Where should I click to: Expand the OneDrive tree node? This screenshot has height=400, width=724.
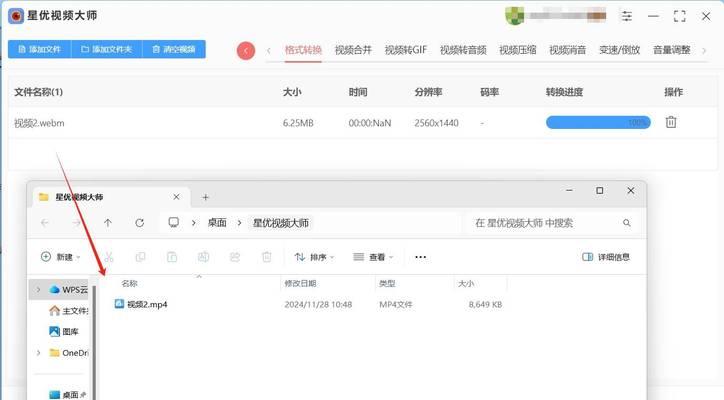click(38, 353)
